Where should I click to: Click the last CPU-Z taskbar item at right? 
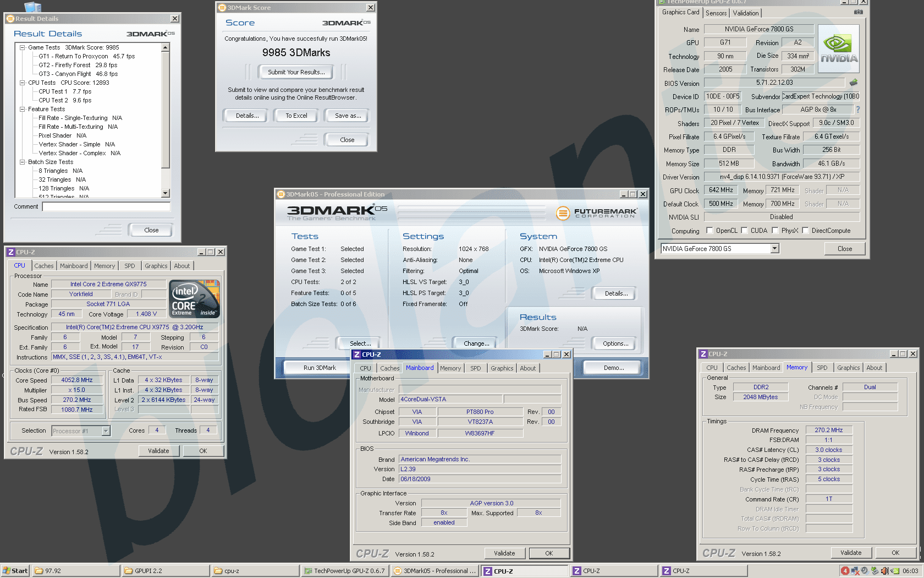[703, 571]
